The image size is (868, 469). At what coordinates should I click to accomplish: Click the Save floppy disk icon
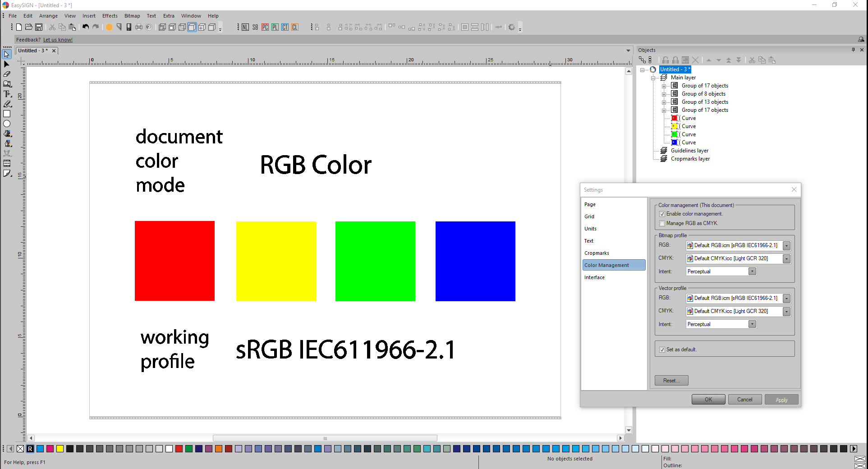tap(39, 27)
